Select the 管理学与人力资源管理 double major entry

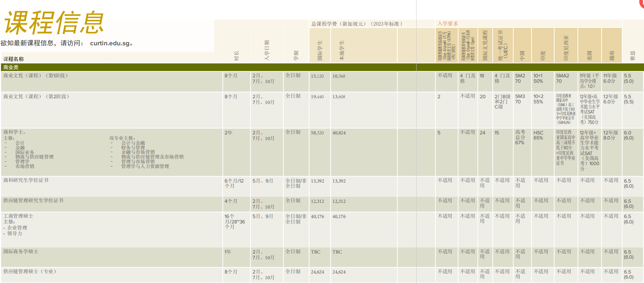coord(145,166)
